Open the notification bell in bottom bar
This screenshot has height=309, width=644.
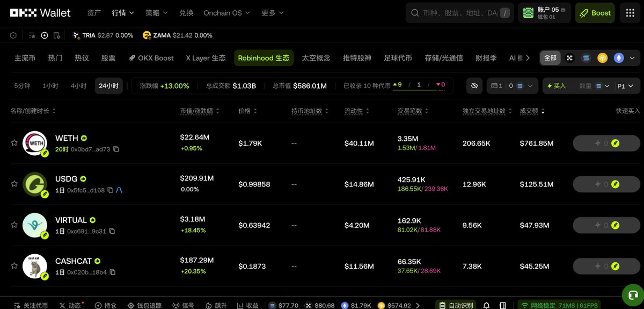(486, 305)
